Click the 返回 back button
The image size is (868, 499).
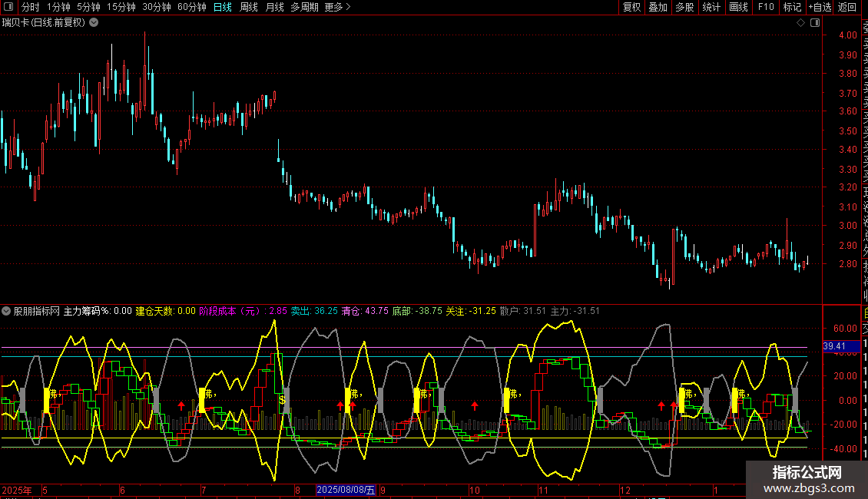pos(847,7)
